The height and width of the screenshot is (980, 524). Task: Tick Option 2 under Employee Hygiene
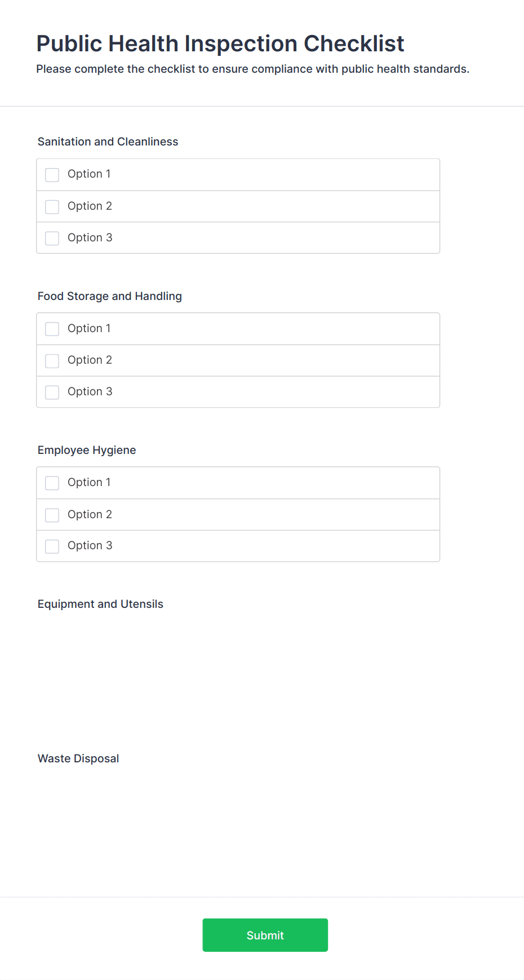click(x=52, y=515)
